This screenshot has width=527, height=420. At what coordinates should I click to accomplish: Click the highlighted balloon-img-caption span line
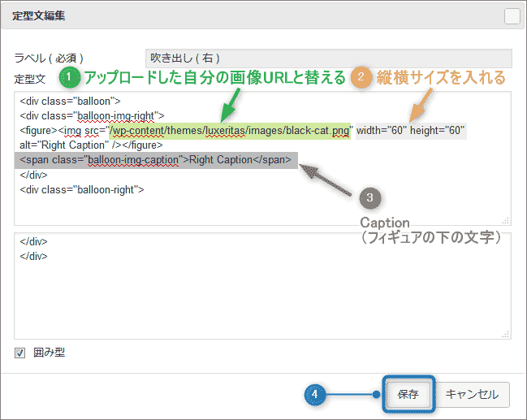[156, 159]
